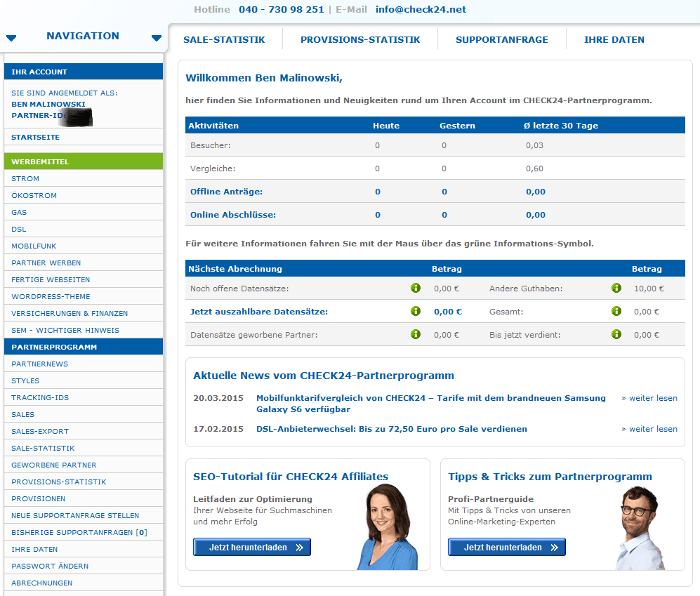
Task: Click info icon for Noch offene Datensätze
Action: coord(416,288)
